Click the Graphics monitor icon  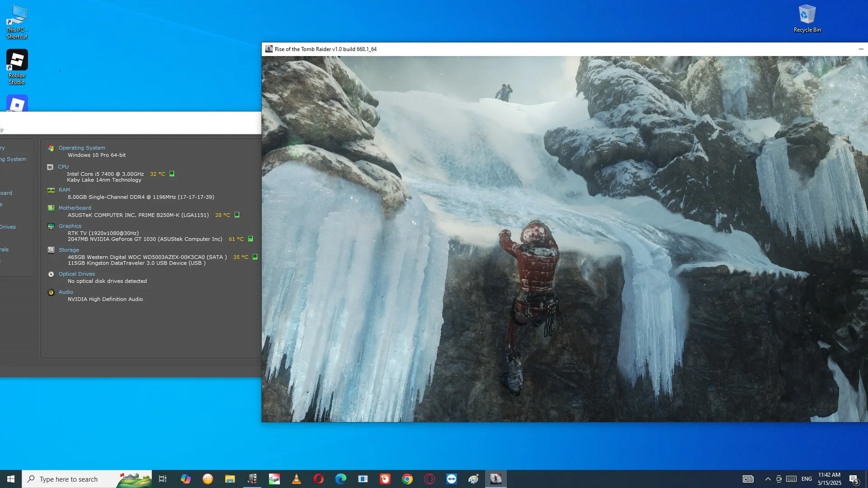pos(51,226)
